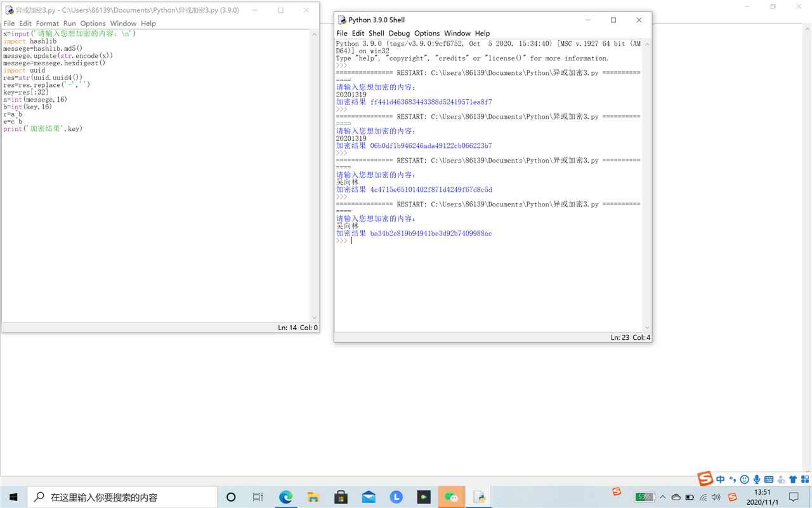The width and height of the screenshot is (812, 508).
Task: Open the Debug menu in Shell
Action: [x=399, y=33]
